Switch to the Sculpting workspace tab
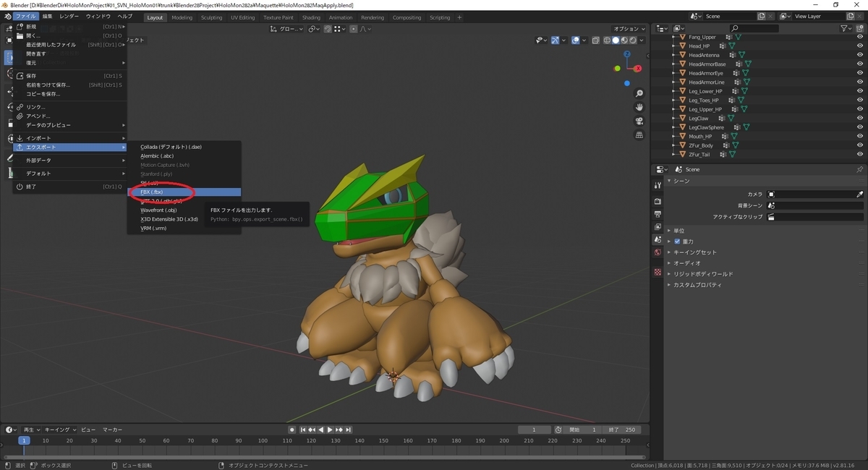 (212, 17)
